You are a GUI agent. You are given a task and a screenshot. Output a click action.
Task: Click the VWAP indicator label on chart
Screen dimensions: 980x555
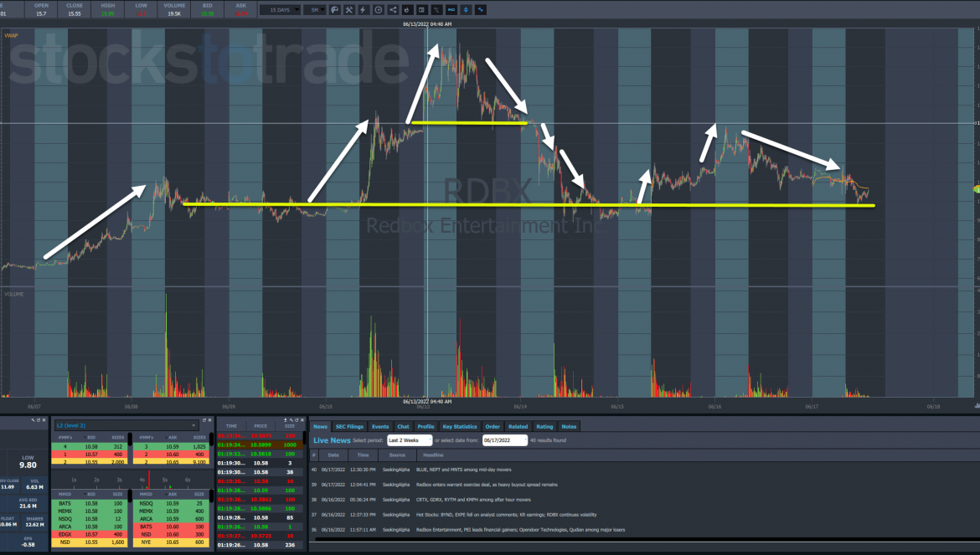pos(11,36)
